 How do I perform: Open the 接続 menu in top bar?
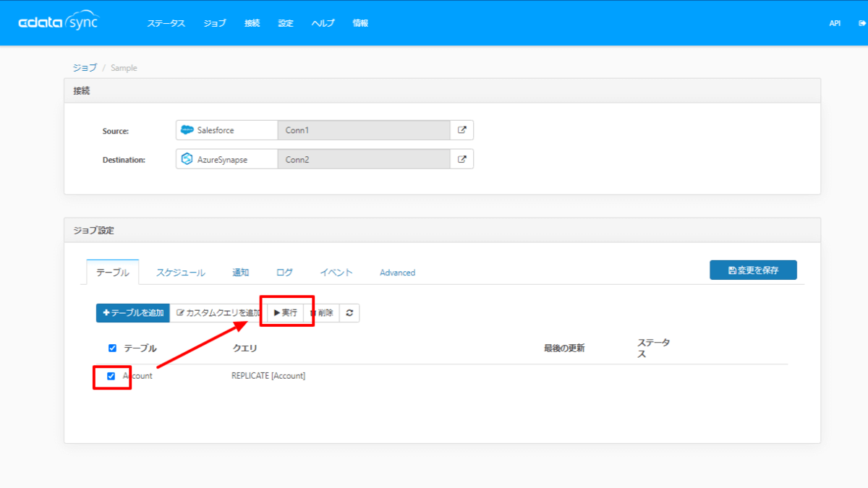(252, 23)
